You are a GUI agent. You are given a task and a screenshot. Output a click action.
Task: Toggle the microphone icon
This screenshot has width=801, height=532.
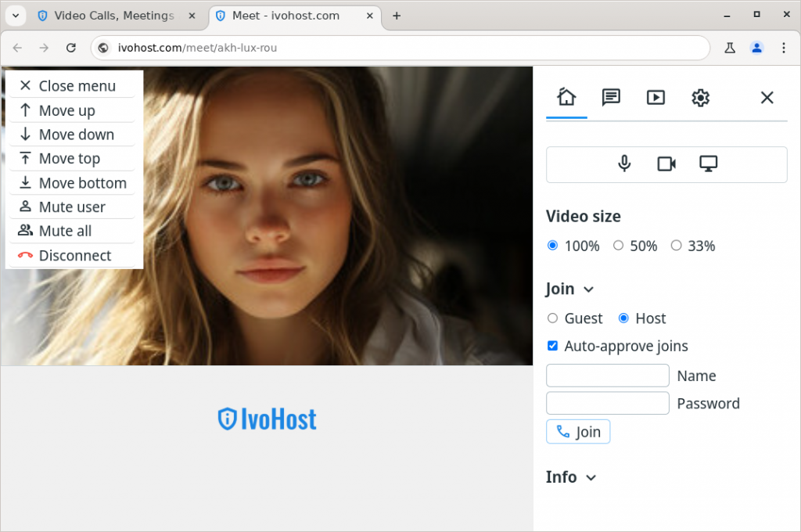coord(624,164)
